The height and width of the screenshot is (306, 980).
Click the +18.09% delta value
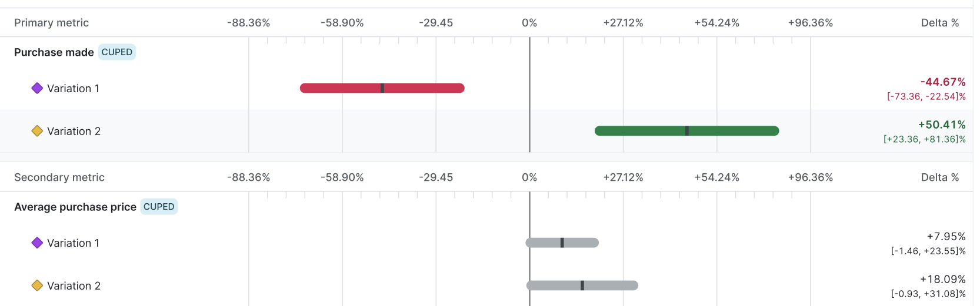(x=942, y=279)
